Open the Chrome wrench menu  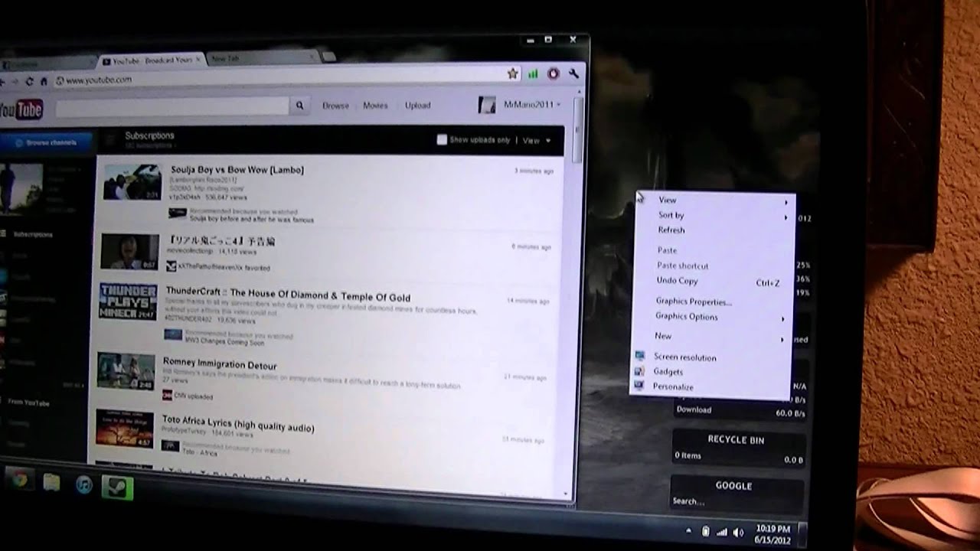[x=573, y=73]
